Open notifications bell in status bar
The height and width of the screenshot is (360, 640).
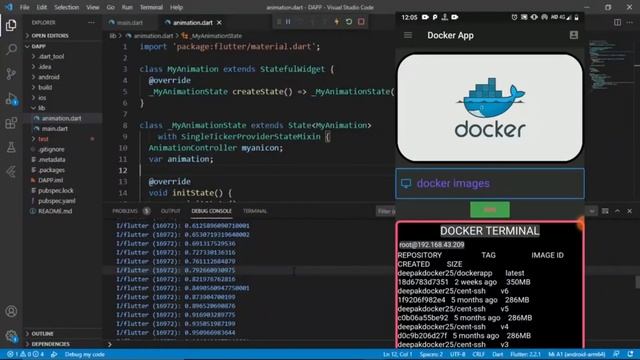click(x=631, y=354)
